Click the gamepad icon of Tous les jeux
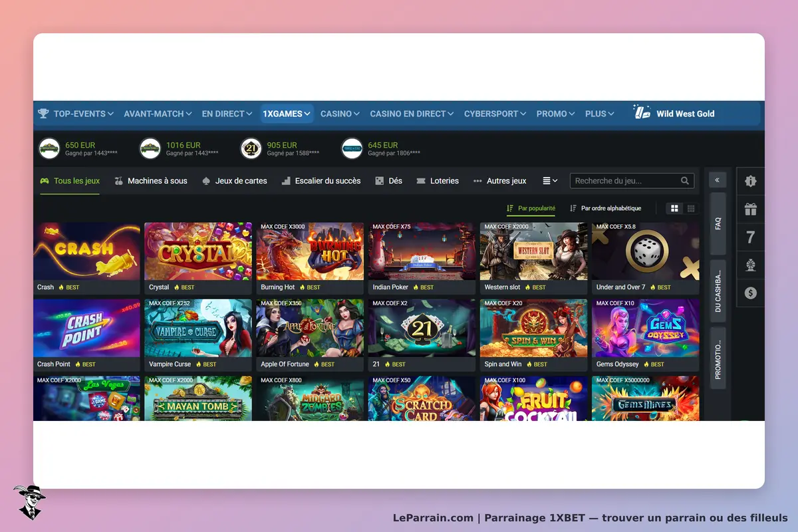 click(45, 181)
